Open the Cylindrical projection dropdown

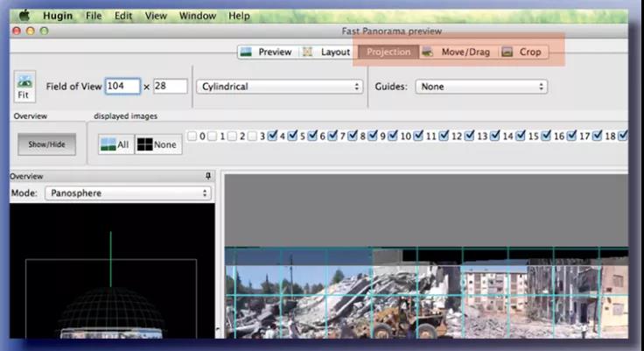pos(279,87)
